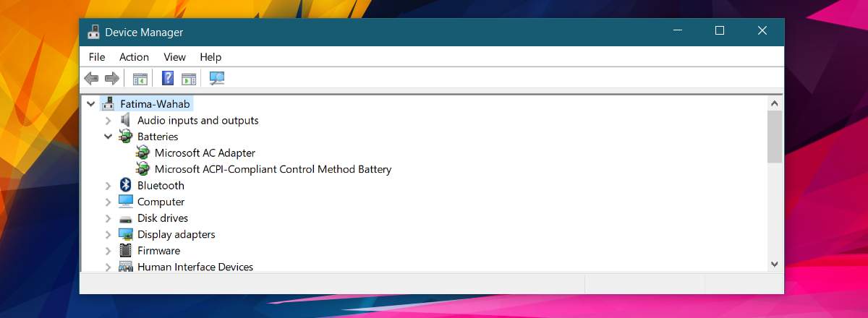Open the Help question-mark toolbar icon
Screen dimensions: 868x318
(168, 78)
